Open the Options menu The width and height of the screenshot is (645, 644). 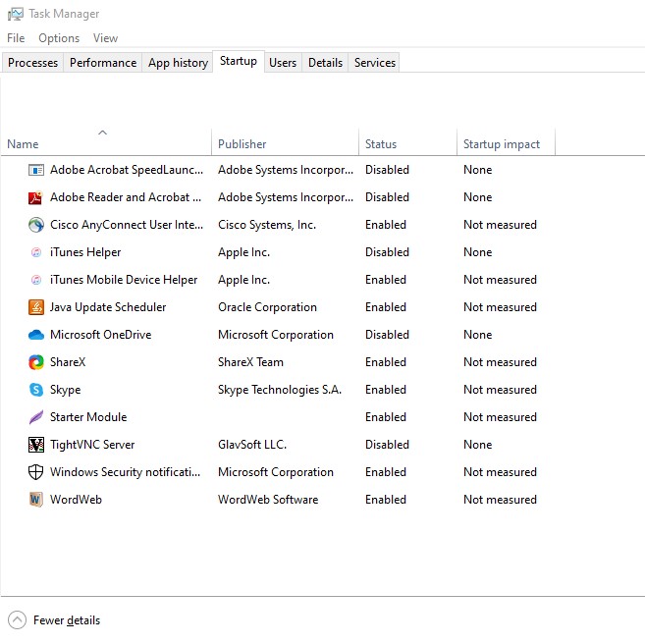[59, 38]
